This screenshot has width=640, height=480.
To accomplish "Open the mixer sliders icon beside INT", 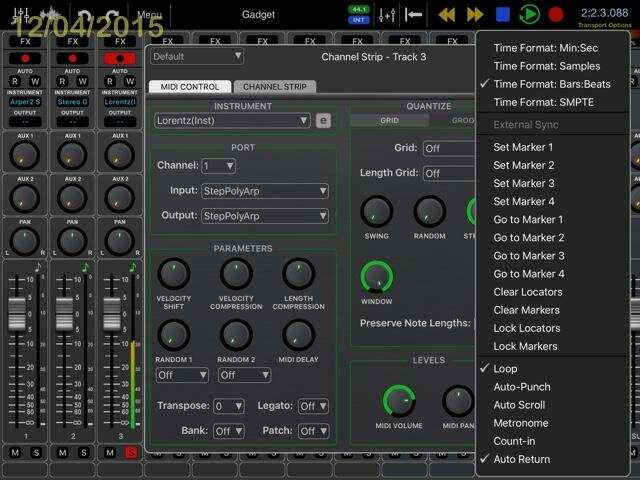I will [387, 15].
